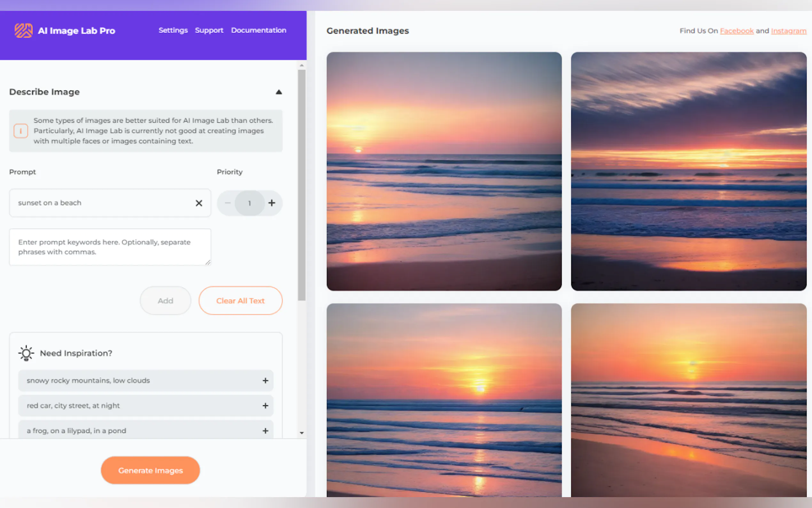812x508 pixels.
Task: Collapse the Describe Image section
Action: (x=279, y=92)
